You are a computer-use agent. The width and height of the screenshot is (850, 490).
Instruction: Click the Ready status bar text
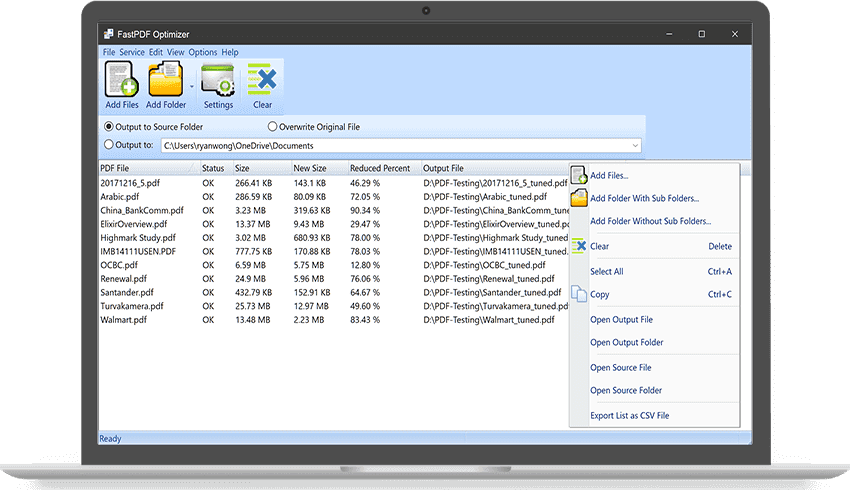coord(110,439)
